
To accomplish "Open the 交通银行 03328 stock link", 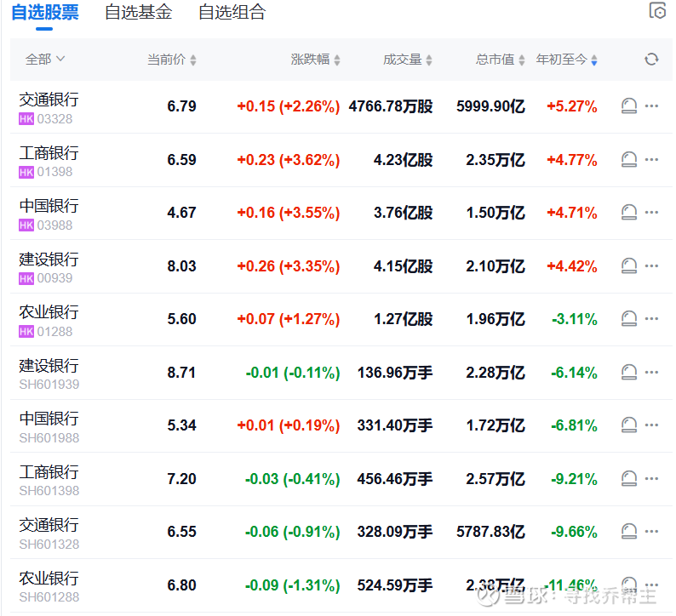I will click(49, 100).
